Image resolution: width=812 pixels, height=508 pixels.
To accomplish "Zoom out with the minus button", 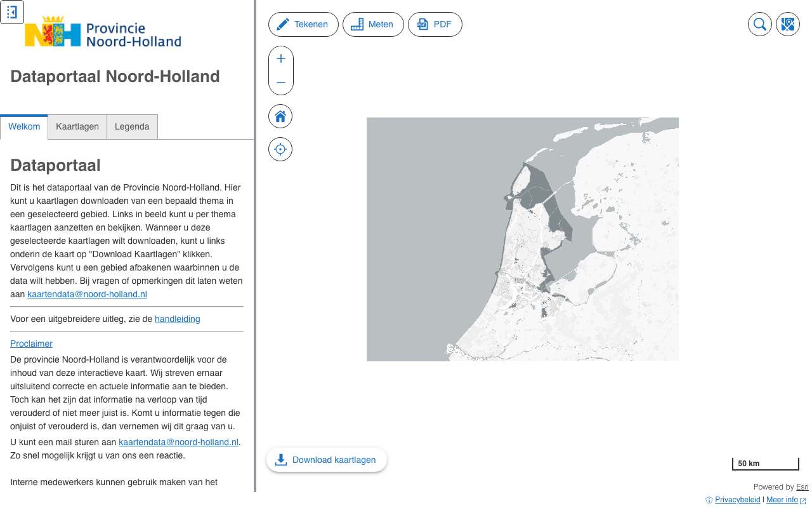I will point(281,83).
